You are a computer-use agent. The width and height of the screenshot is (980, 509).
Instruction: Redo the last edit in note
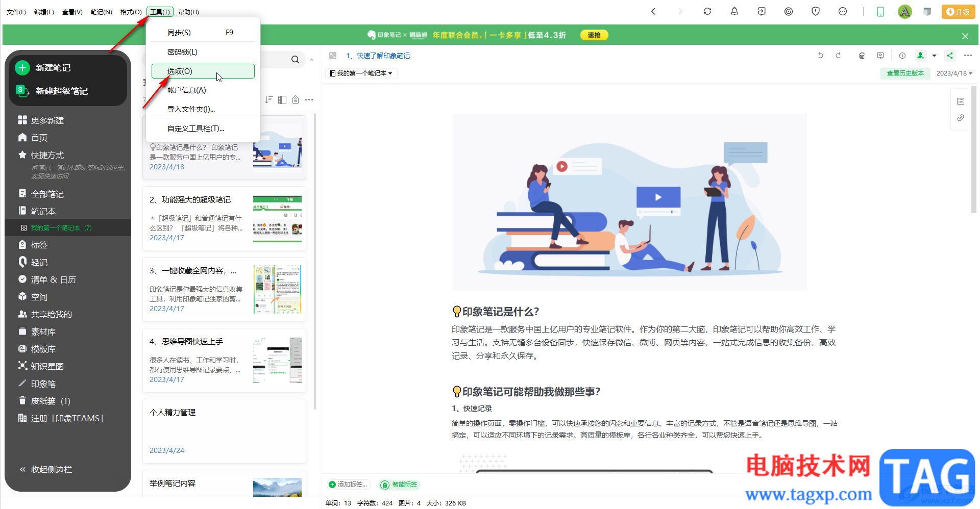point(838,56)
